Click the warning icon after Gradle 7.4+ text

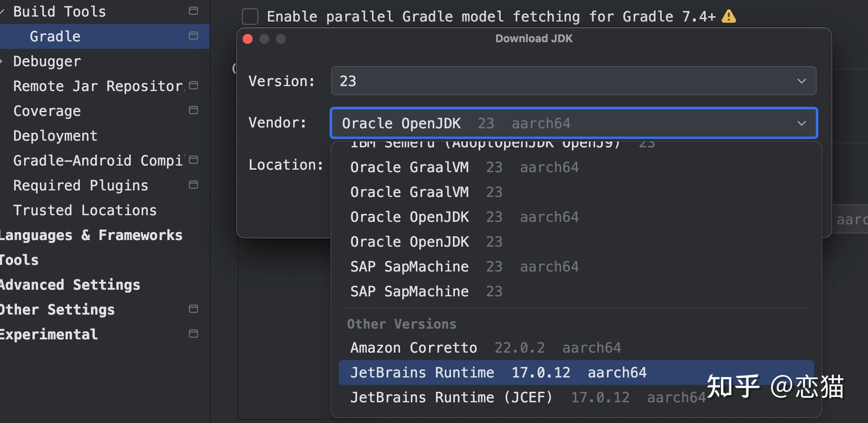[729, 16]
